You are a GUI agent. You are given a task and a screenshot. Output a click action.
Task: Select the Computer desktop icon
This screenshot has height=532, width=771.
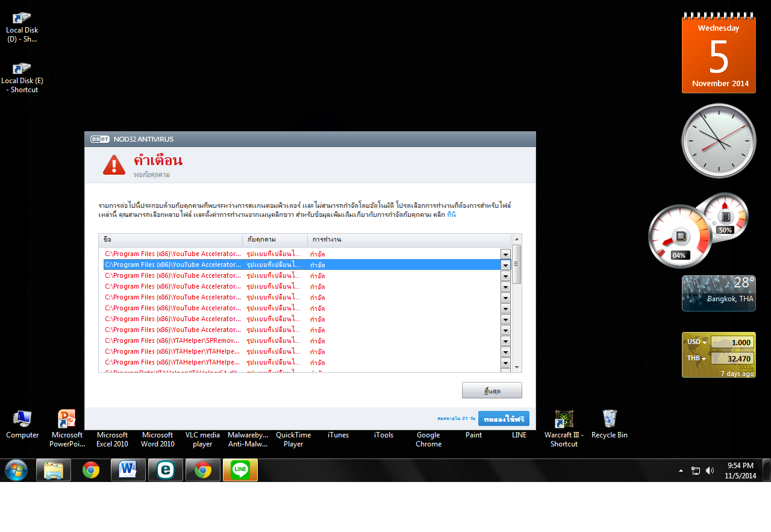(x=22, y=424)
